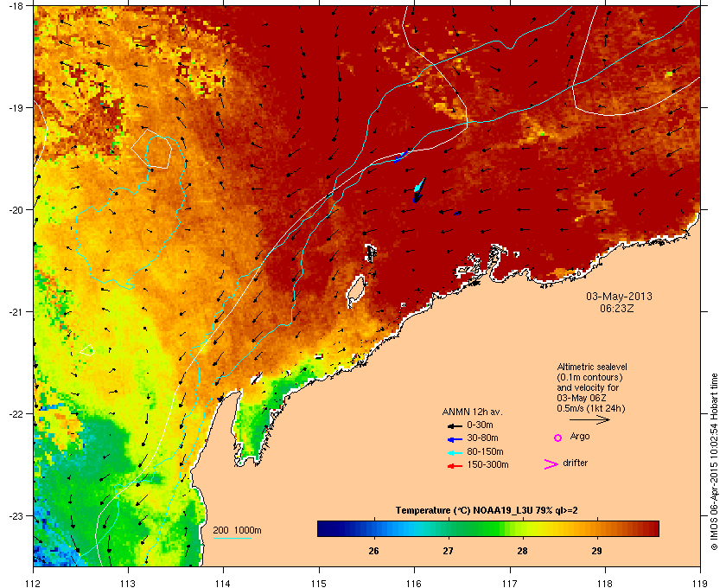This screenshot has height=588, width=726.
Task: Click the '28' colorbar tick label
Action: [522, 551]
